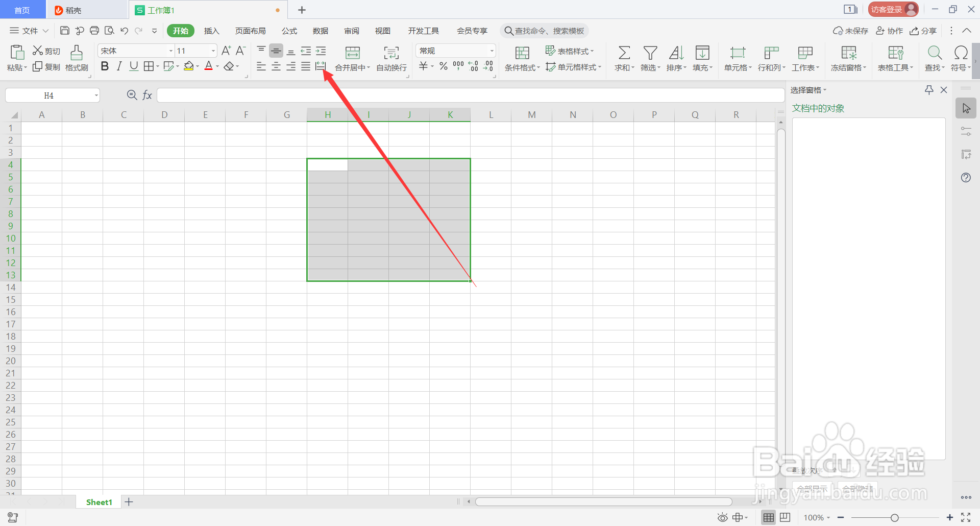Open number format 常规 dropdown

click(x=492, y=51)
